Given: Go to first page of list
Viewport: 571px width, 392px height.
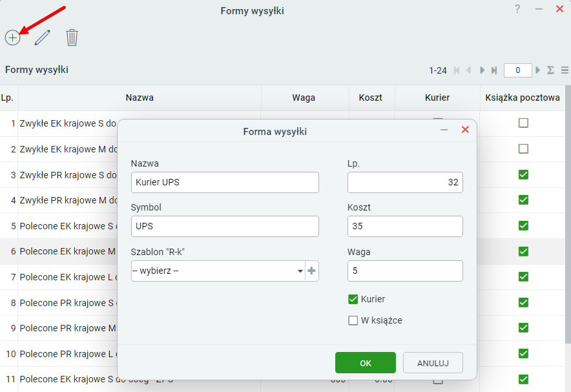Looking at the screenshot, I should (457, 70).
